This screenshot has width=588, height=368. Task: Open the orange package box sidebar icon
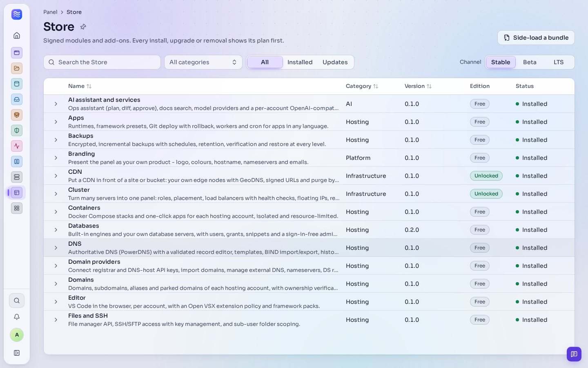17,115
